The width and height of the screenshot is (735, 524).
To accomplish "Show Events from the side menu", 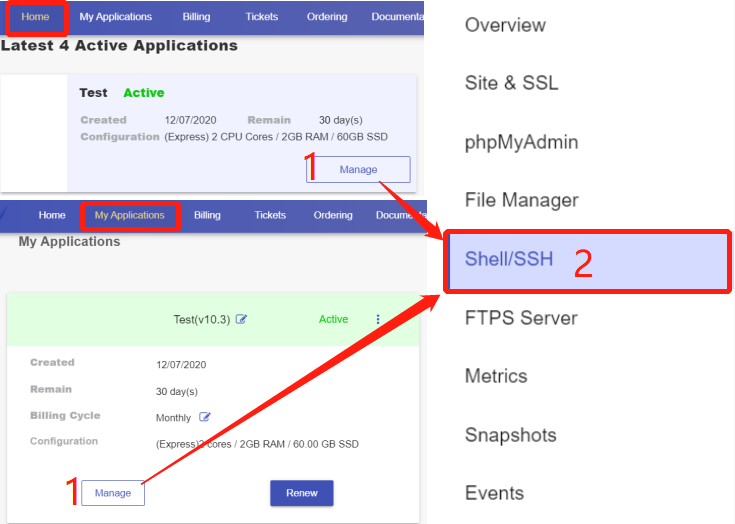I will tap(494, 493).
